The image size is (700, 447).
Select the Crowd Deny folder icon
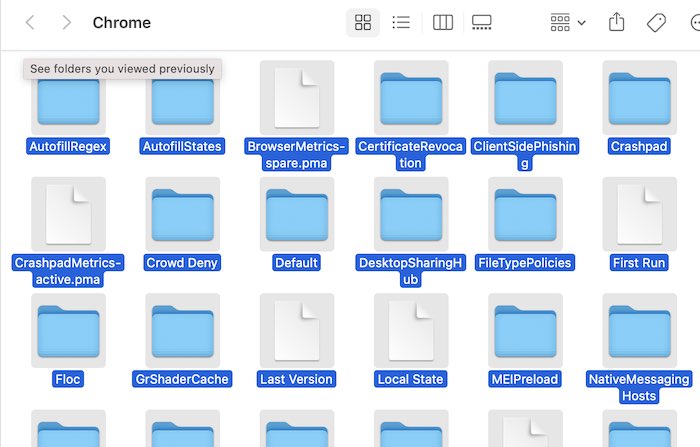pos(183,215)
